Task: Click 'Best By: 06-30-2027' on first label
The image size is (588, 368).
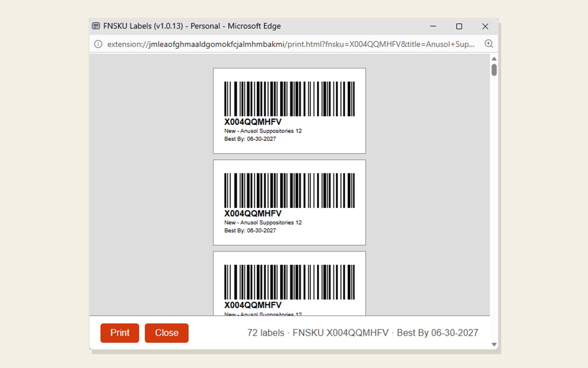Action: [250, 139]
